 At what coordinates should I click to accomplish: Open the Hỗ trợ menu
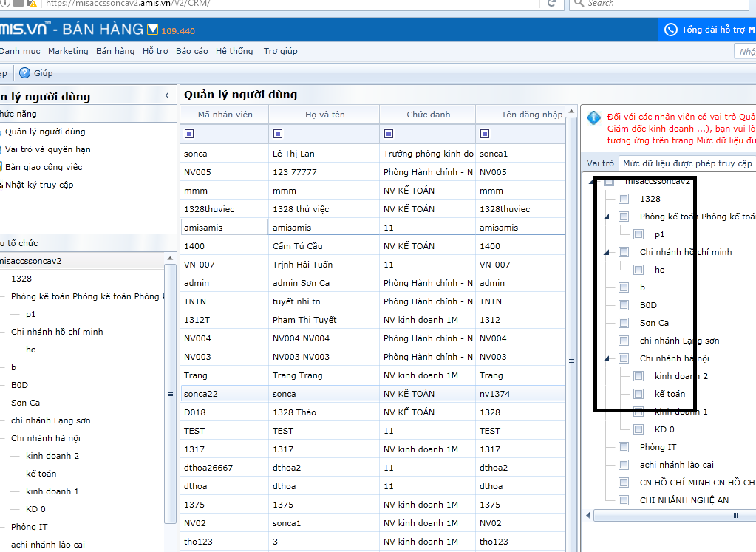[x=155, y=51]
